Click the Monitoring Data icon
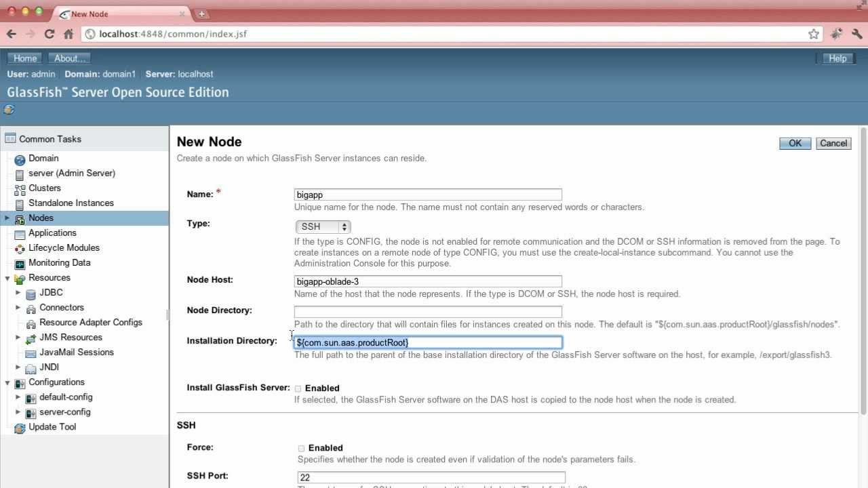The height and width of the screenshot is (488, 868). pos(20,263)
